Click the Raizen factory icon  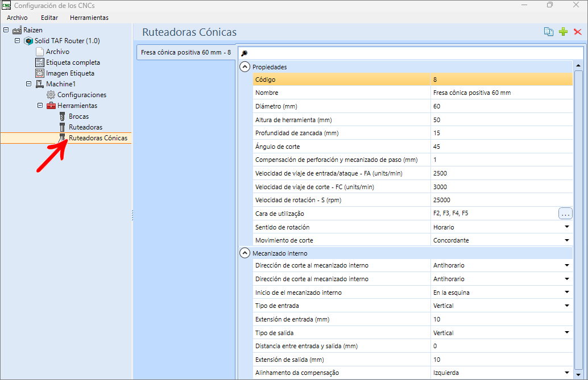click(x=17, y=30)
